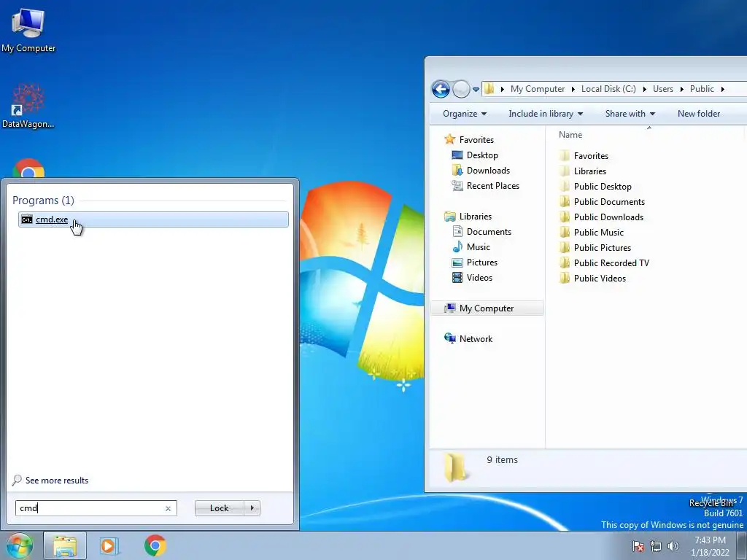Click the My Computer breadcrumb segment

click(538, 89)
